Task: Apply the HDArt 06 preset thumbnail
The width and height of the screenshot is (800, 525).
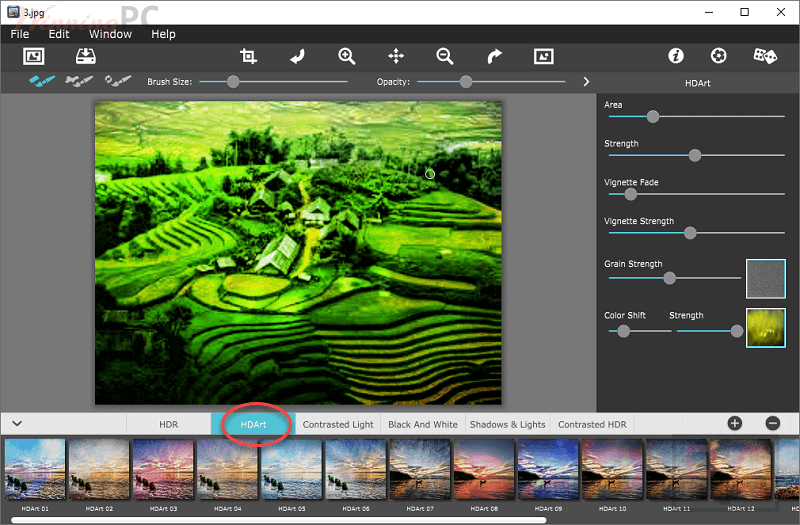Action: [x=356, y=469]
